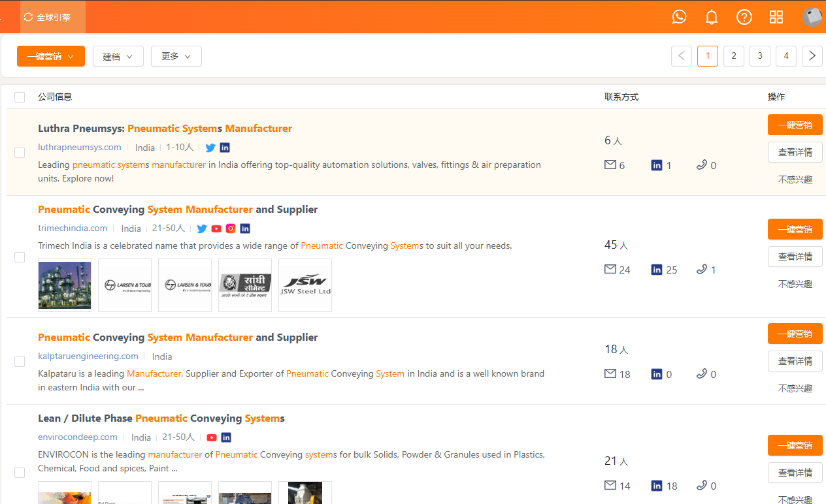Image resolution: width=826 pixels, height=504 pixels.
Task: Select page 3 in pagination
Action: click(x=760, y=56)
